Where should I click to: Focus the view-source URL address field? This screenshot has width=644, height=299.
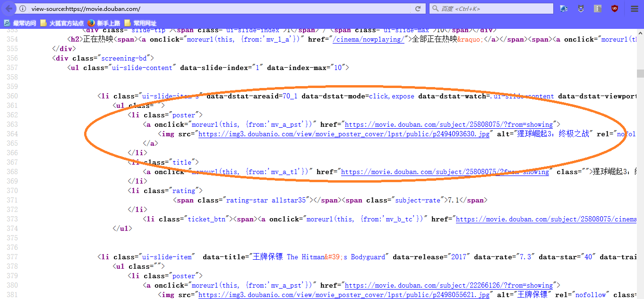click(x=220, y=9)
